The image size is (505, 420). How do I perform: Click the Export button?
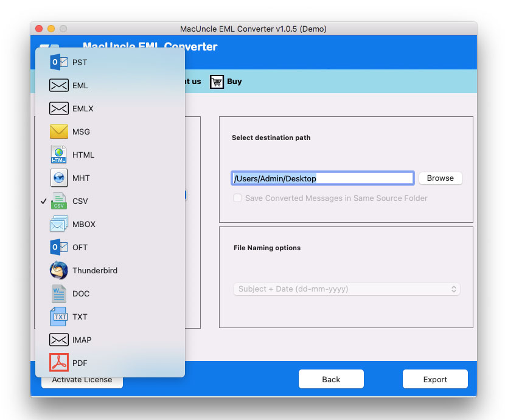coord(435,379)
